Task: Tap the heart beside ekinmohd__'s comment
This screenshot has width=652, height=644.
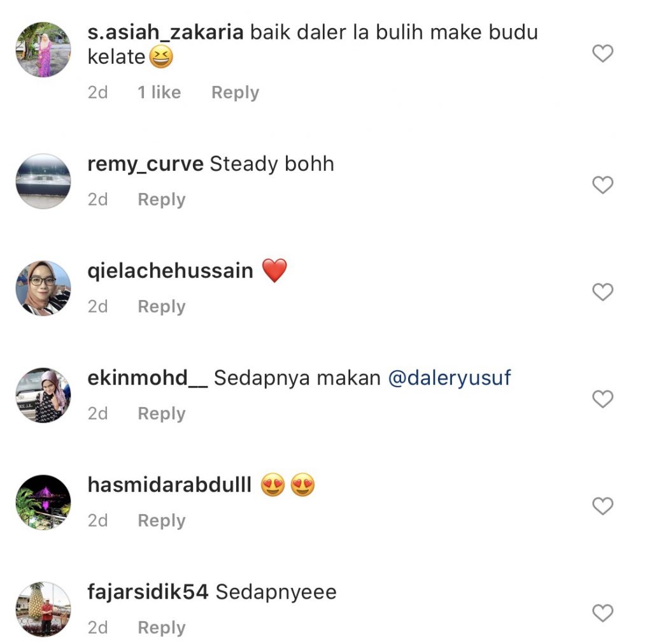Action: click(x=602, y=399)
